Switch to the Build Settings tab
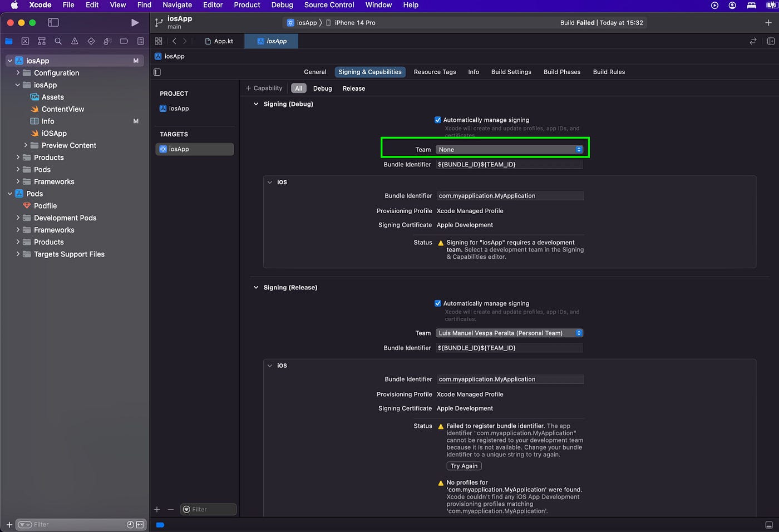This screenshot has width=779, height=532. pos(511,72)
